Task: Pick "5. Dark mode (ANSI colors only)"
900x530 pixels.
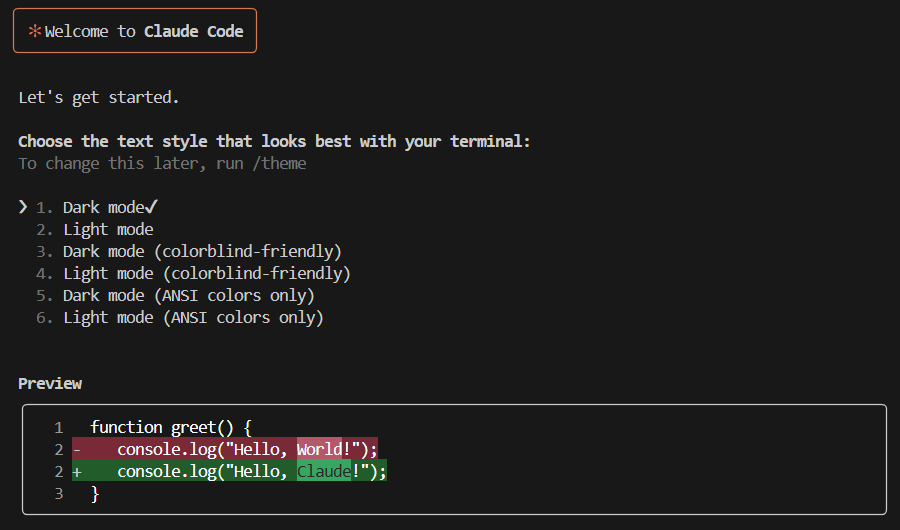Action: pyautogui.click(x=175, y=296)
